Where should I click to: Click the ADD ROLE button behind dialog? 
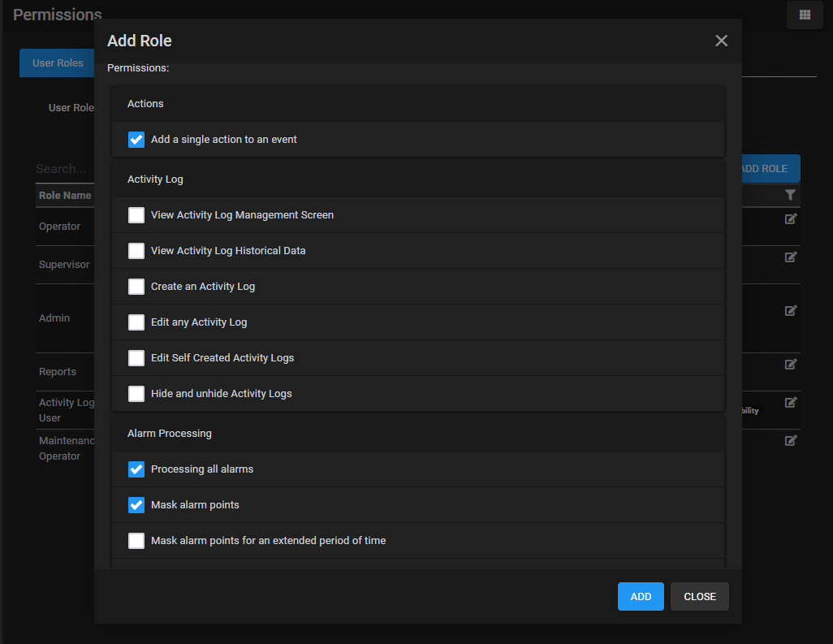click(x=770, y=168)
